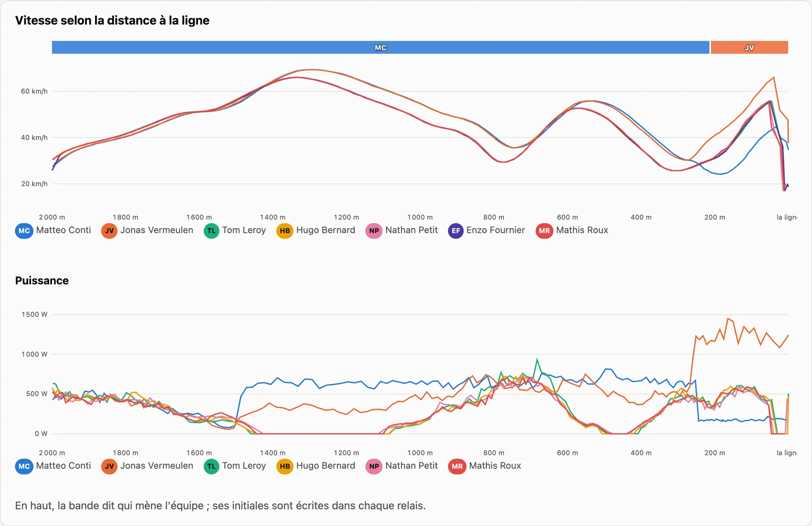Toggle Matteo Conti label in speed legend
Screen dimensions: 812x526
click(x=63, y=230)
